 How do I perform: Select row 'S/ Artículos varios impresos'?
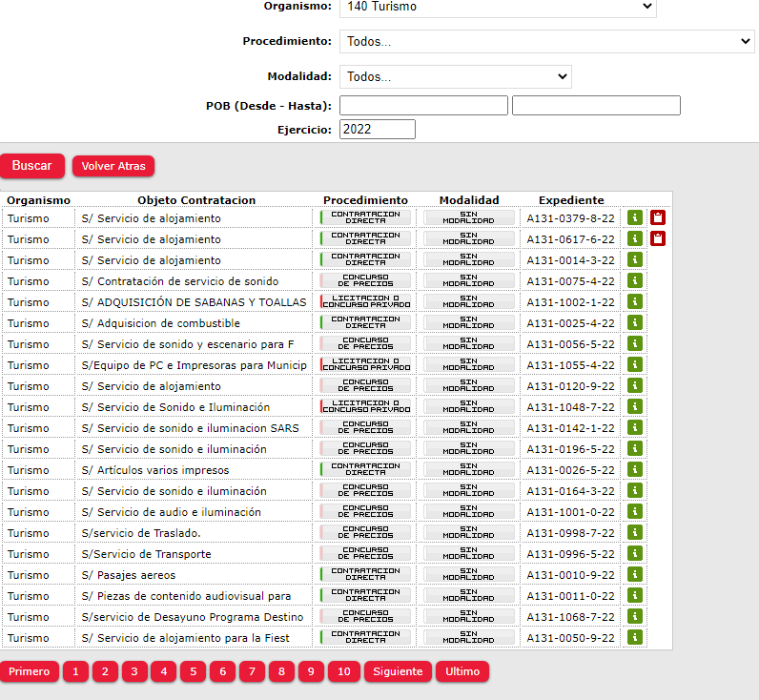tap(324, 469)
